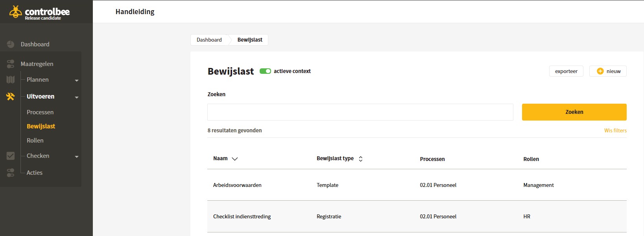644x236 pixels.
Task: Select Uitvoeren sidebar item
Action: 41,96
